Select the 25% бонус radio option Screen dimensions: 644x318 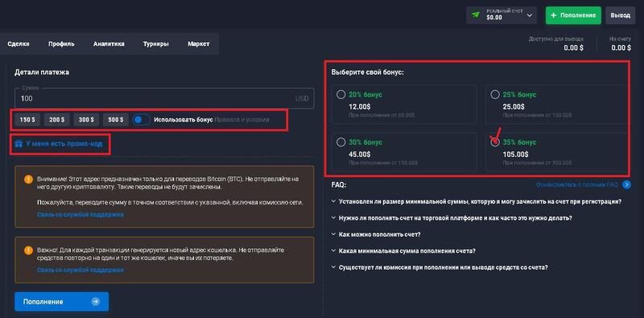[495, 94]
